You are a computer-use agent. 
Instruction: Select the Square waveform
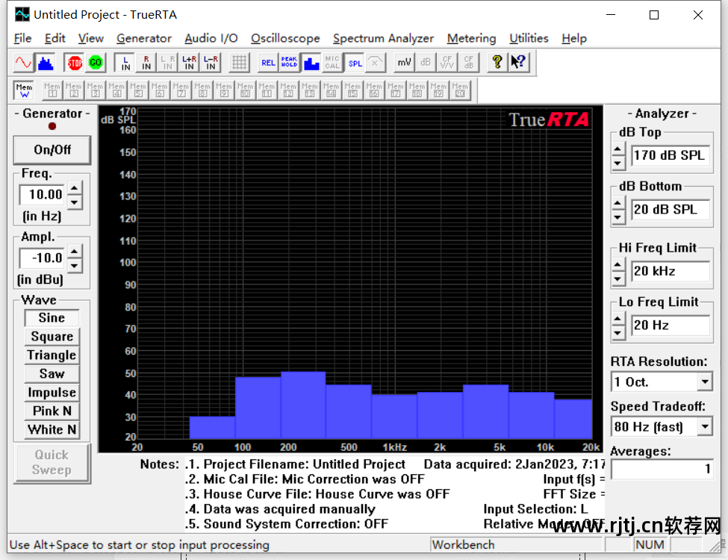pyautogui.click(x=52, y=337)
